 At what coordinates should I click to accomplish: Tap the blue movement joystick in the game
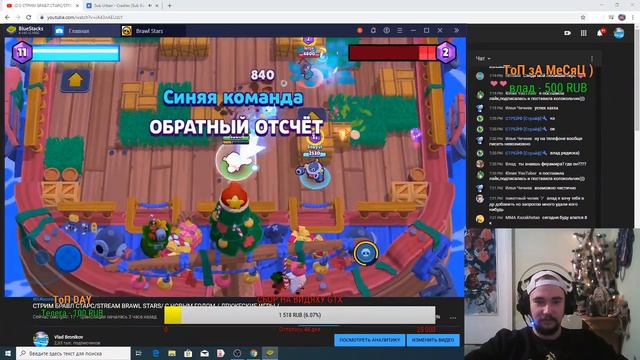68,258
